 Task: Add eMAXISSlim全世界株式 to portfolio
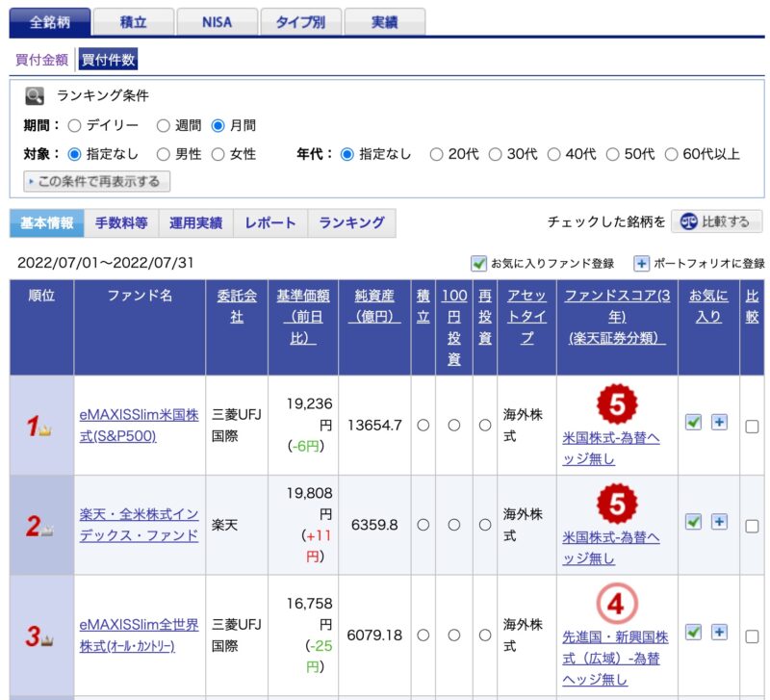point(719,632)
